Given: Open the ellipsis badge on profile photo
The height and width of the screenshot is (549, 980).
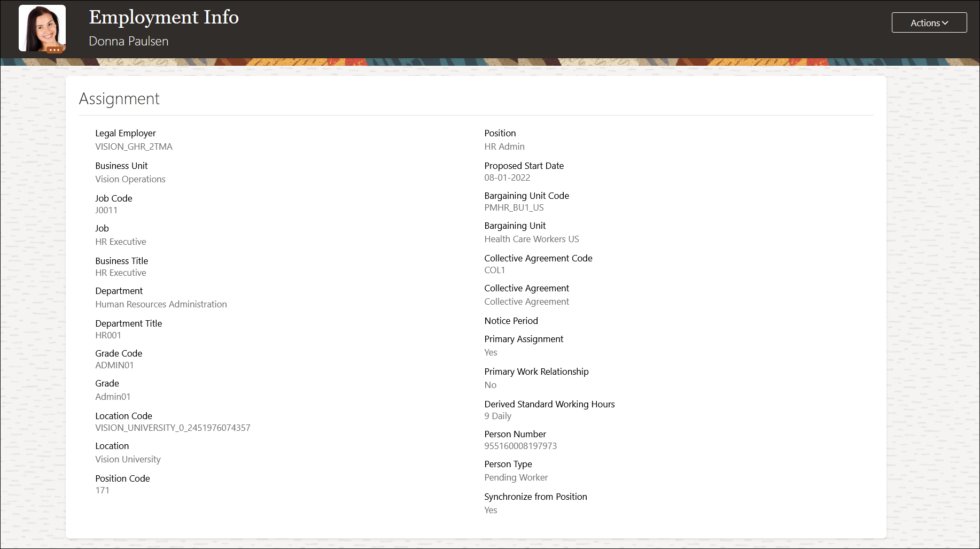Looking at the screenshot, I should pos(55,50).
